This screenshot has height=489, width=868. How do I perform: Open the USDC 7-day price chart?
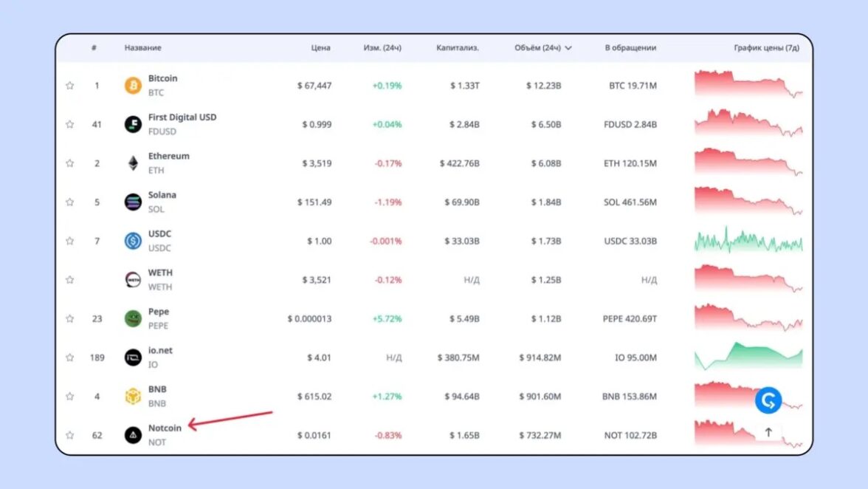(748, 241)
